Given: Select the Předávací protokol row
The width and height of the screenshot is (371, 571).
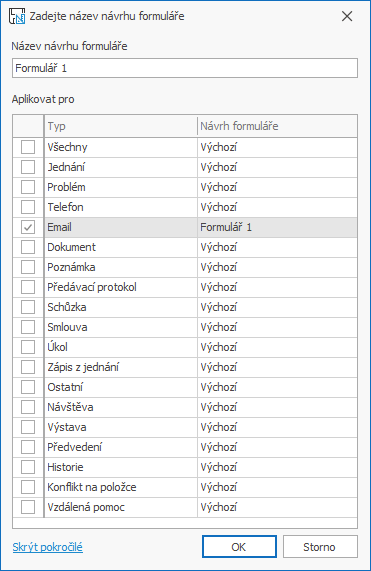Looking at the screenshot, I should (x=185, y=287).
